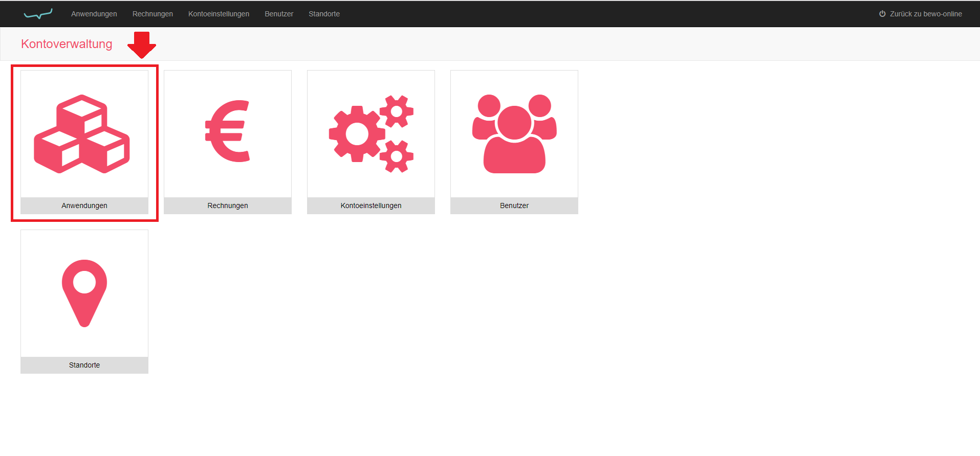The height and width of the screenshot is (456, 980).
Task: Click the bewo logo in the navbar
Action: (38, 14)
